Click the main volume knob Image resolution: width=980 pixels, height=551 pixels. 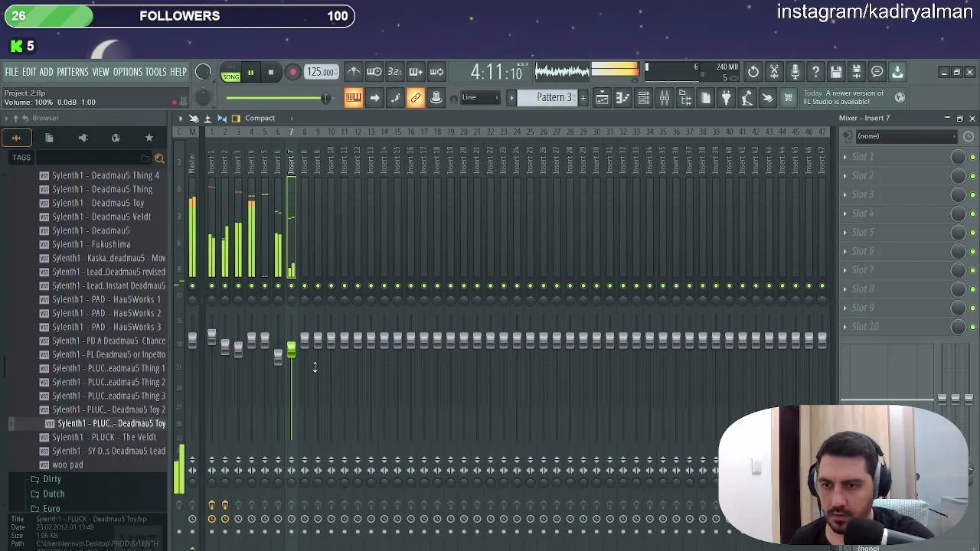(203, 72)
